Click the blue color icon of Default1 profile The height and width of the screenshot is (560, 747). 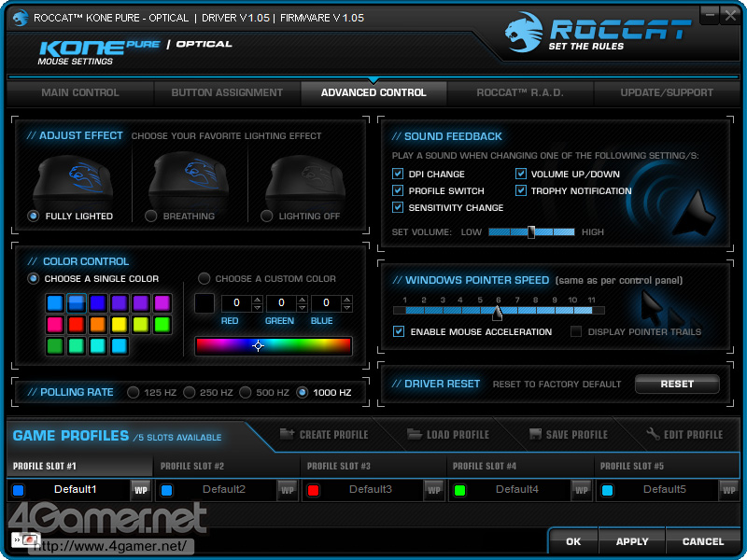click(19, 491)
